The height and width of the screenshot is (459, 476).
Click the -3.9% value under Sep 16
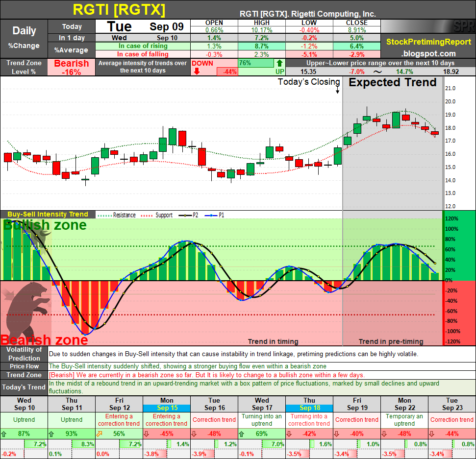[199, 454]
